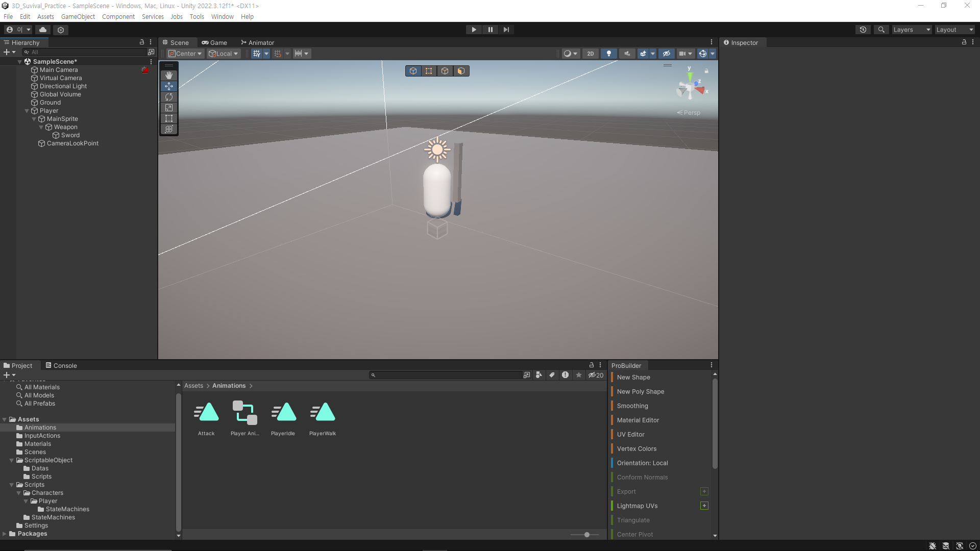
Task: Collapse the Weapon object in Hierarchy
Action: (41, 127)
